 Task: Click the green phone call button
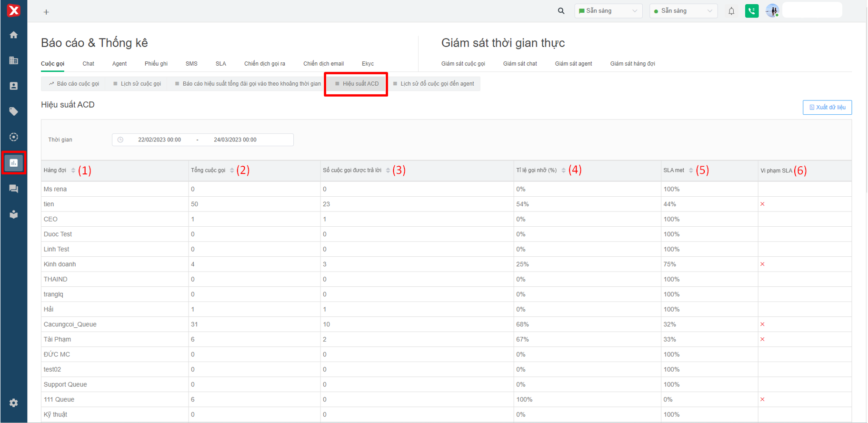752,11
